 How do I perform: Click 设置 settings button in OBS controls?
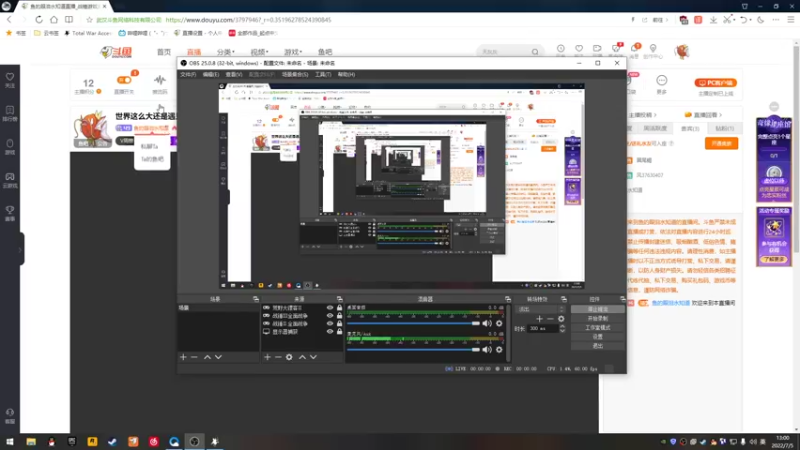click(597, 337)
